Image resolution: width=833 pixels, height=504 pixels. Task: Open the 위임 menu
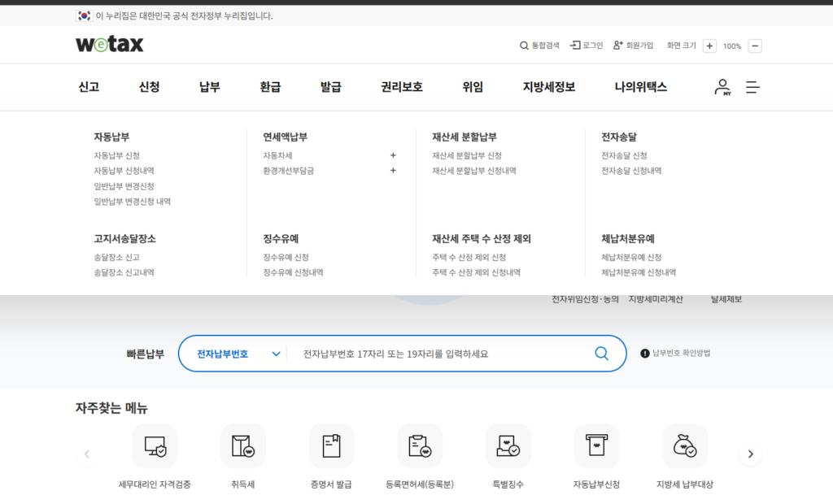pyautogui.click(x=473, y=87)
